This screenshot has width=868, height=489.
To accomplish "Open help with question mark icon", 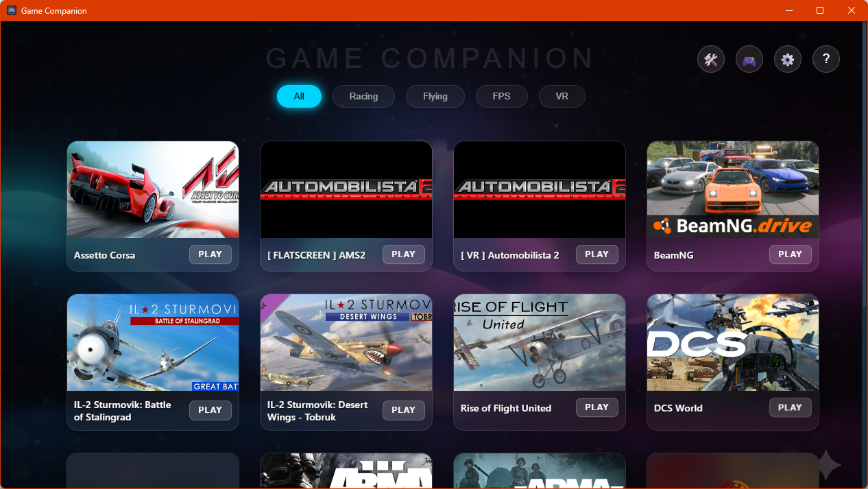I will [x=826, y=60].
